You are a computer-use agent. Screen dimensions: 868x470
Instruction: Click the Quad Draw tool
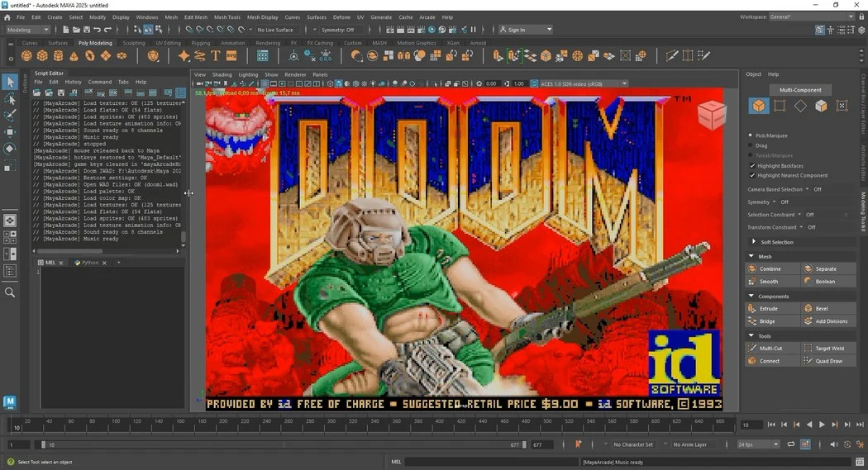click(828, 361)
